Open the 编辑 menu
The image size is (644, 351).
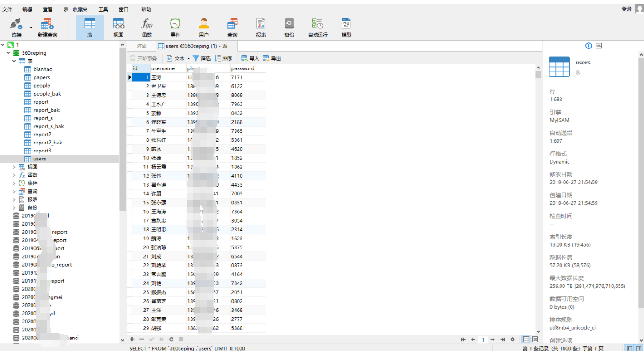click(27, 9)
